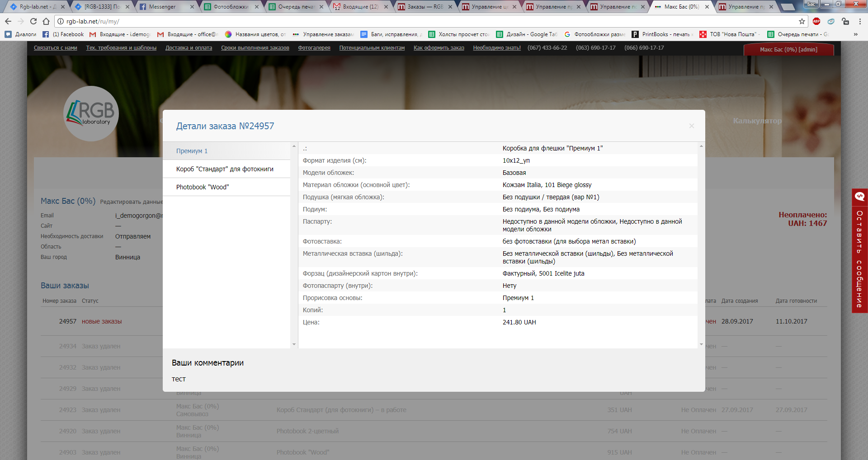Close the order details dialog
This screenshot has height=460, width=868.
click(x=691, y=126)
